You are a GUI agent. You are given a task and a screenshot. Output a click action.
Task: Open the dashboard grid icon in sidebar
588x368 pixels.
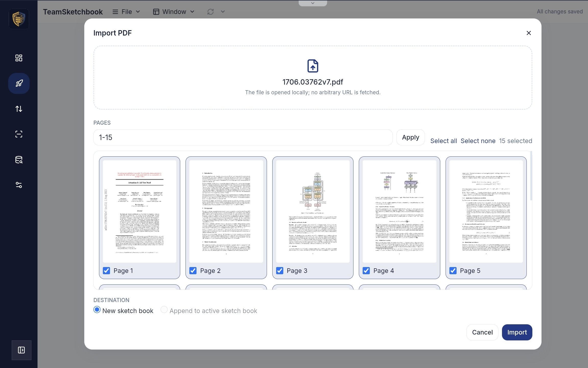(19, 58)
